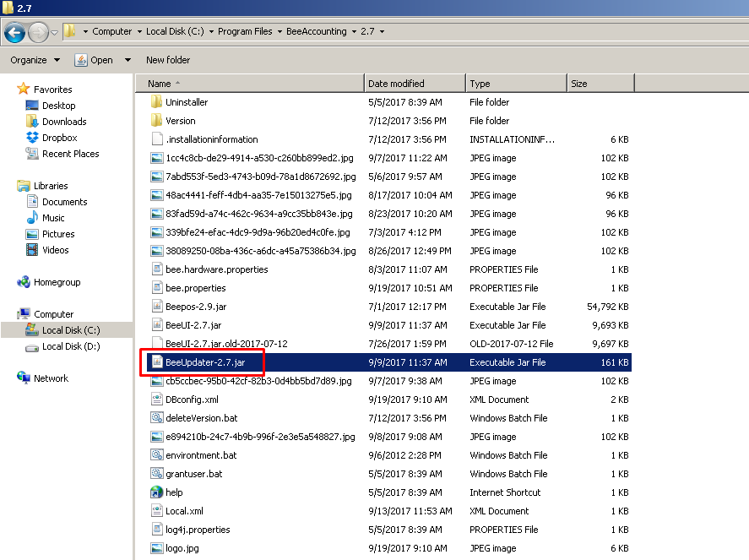Select file BeeUI-2.7.jar.old-2017-07-12
The height and width of the screenshot is (560, 749).
[x=226, y=344]
